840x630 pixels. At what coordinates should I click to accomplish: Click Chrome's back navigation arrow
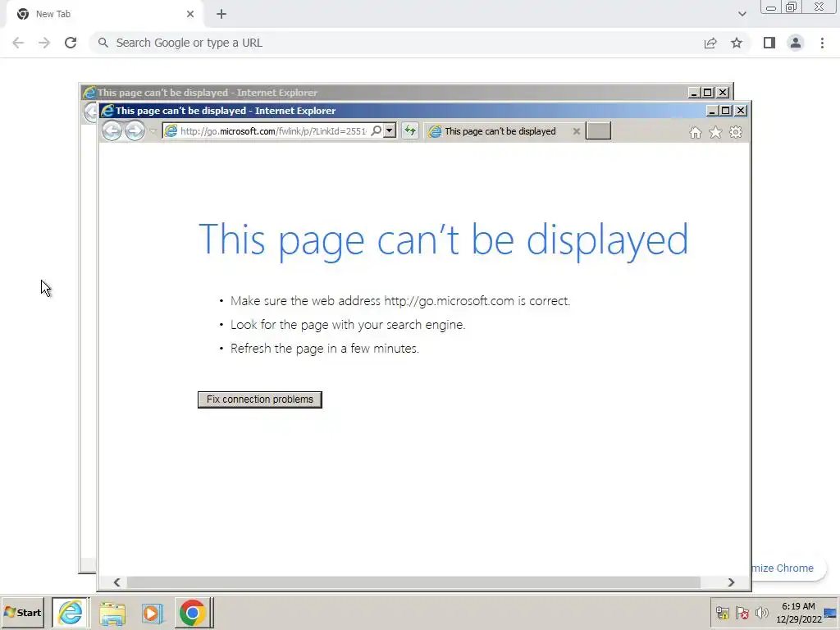coord(18,43)
